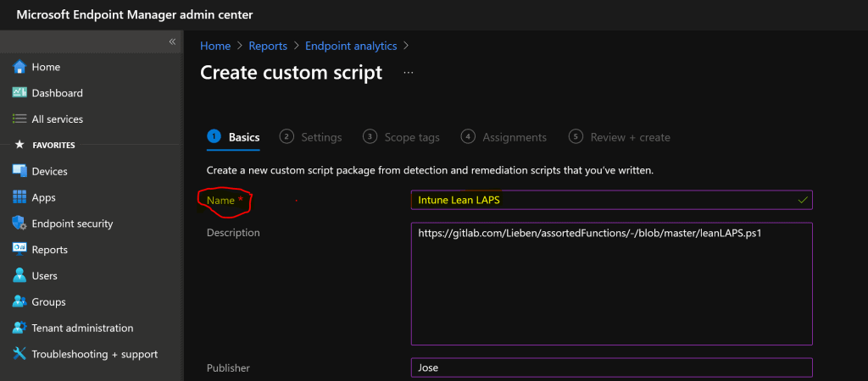The height and width of the screenshot is (381, 868).
Task: Click the Tenant administration icon
Action: point(19,328)
